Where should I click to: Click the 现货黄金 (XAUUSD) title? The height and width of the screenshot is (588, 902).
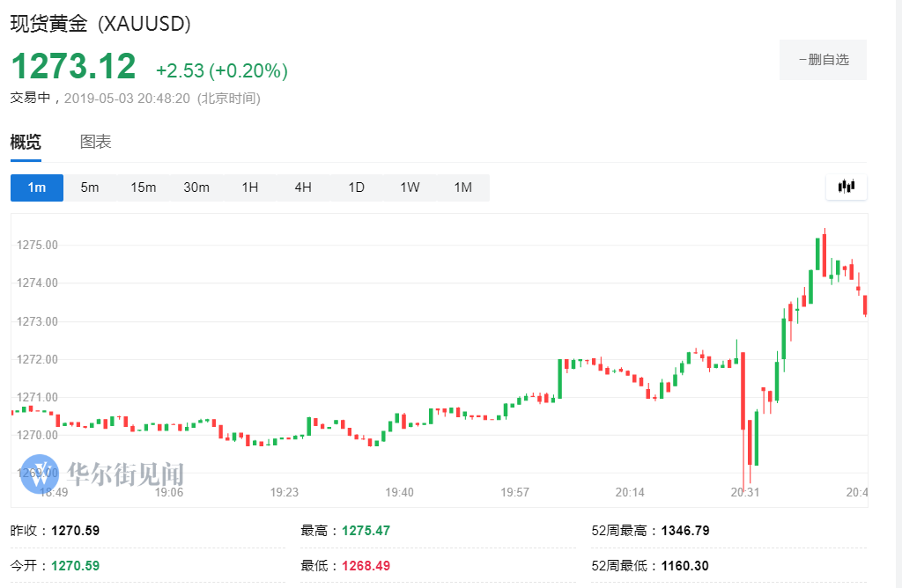pyautogui.click(x=100, y=24)
